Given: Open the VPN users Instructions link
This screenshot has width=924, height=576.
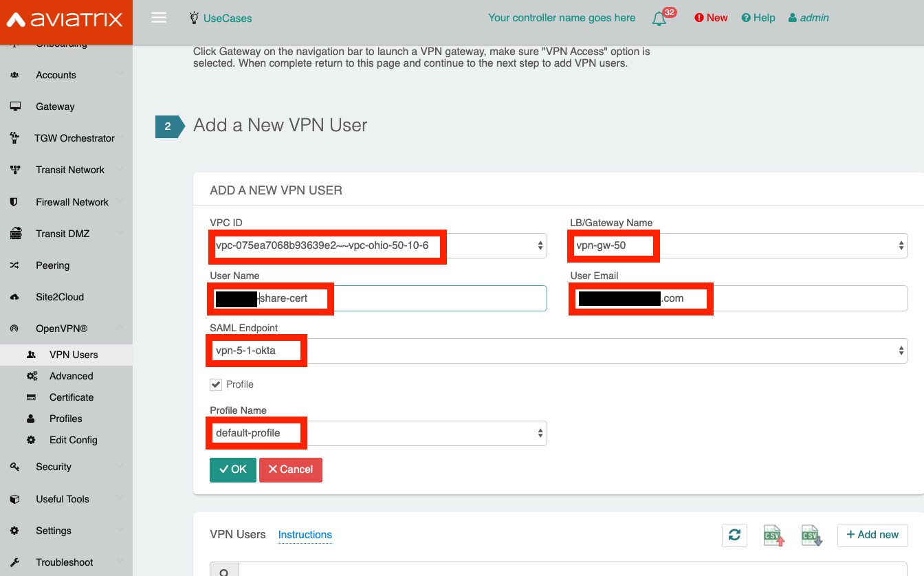Looking at the screenshot, I should coord(305,535).
